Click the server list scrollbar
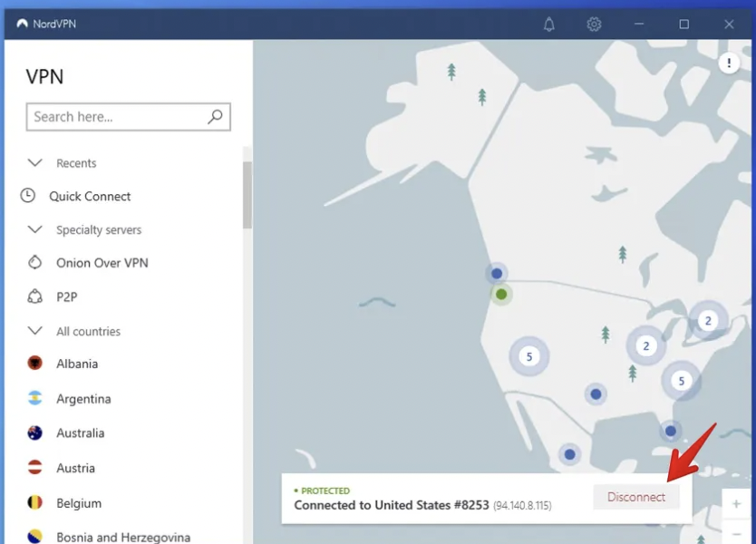756x544 pixels. pyautogui.click(x=247, y=195)
